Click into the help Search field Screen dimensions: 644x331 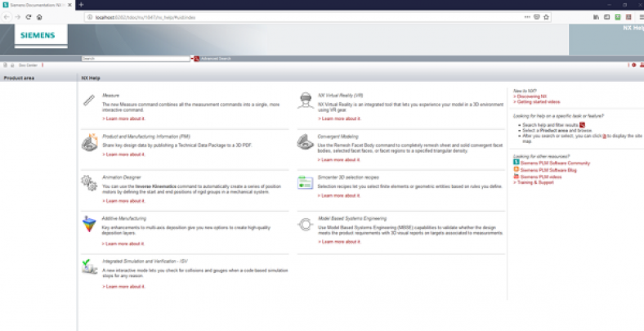point(136,59)
